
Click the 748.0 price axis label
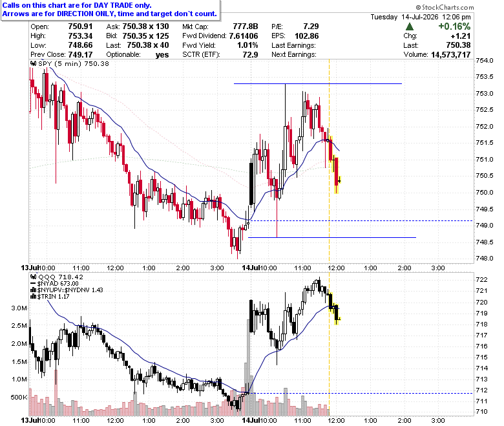pyautogui.click(x=485, y=258)
